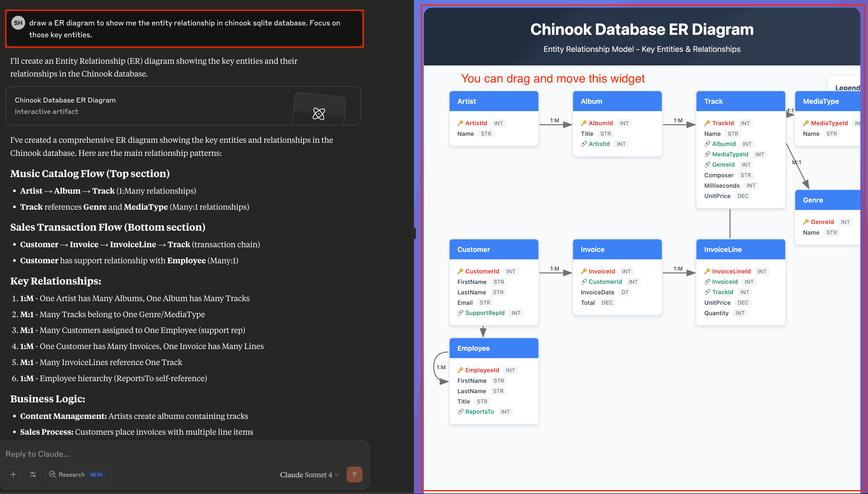Click the key icon beside EmployeeId

pyautogui.click(x=460, y=370)
